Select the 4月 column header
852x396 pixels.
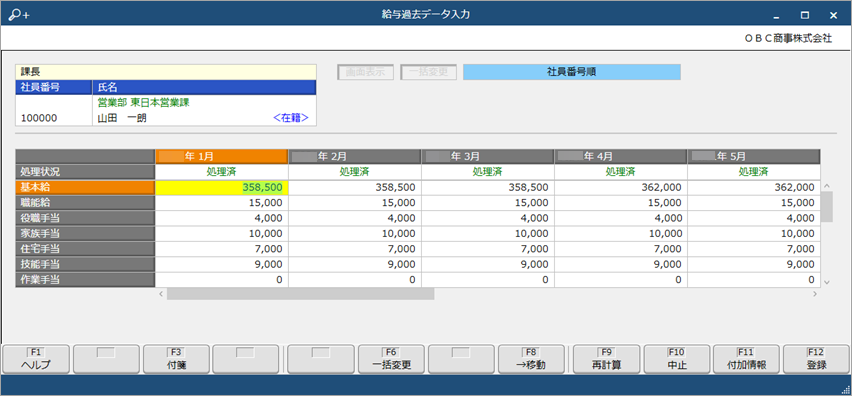click(621, 156)
